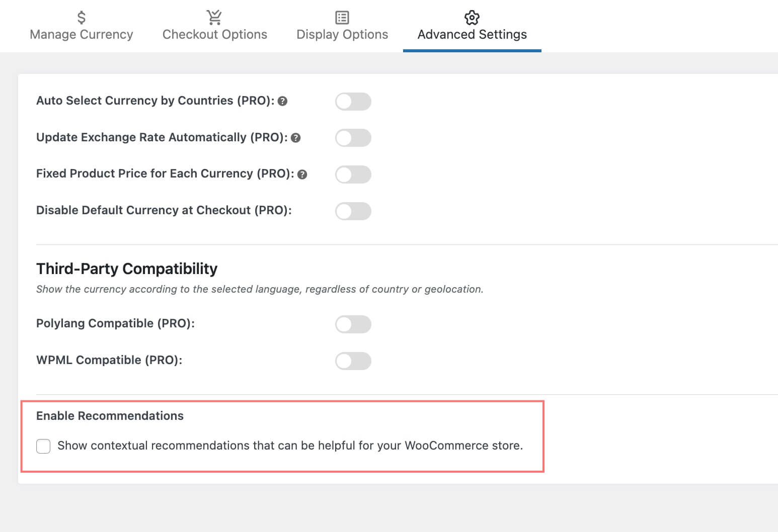Click the gear icon above Advanced Settings
This screenshot has height=532, width=778.
[472, 18]
